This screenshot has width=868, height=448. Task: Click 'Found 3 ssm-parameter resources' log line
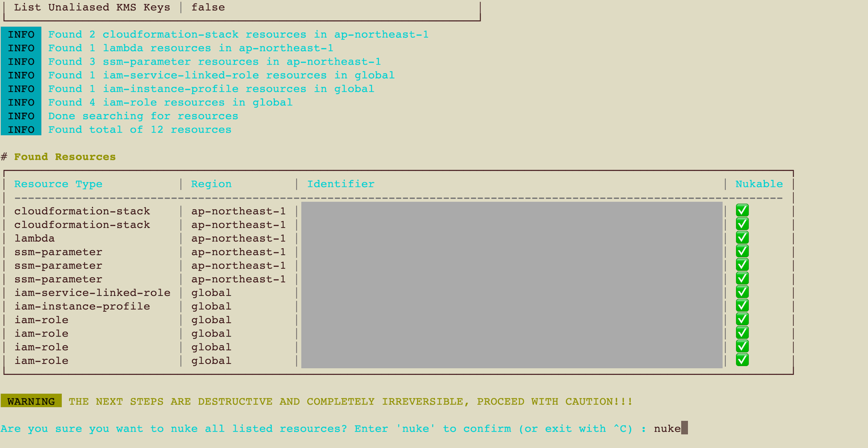click(214, 62)
